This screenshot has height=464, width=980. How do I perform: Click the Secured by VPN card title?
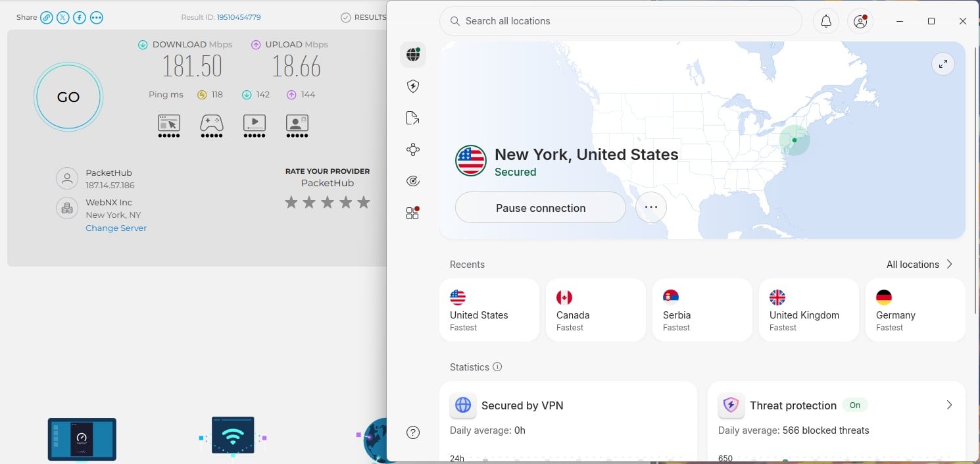click(522, 405)
